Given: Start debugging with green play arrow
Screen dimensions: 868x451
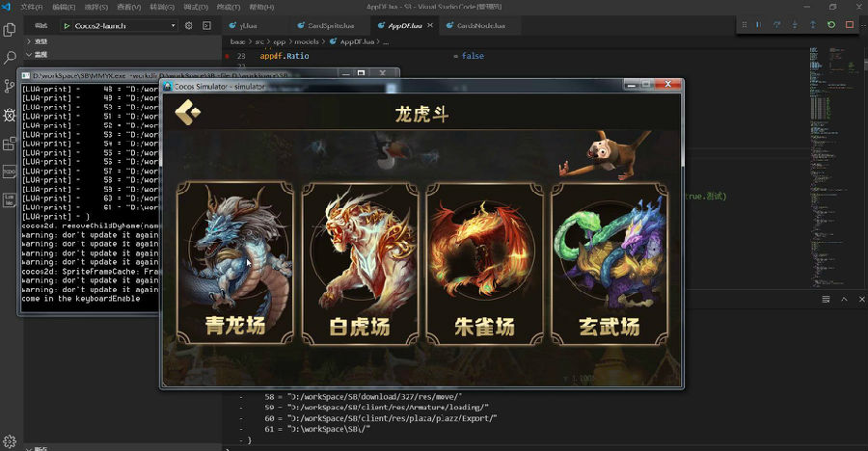Looking at the screenshot, I should coord(67,25).
